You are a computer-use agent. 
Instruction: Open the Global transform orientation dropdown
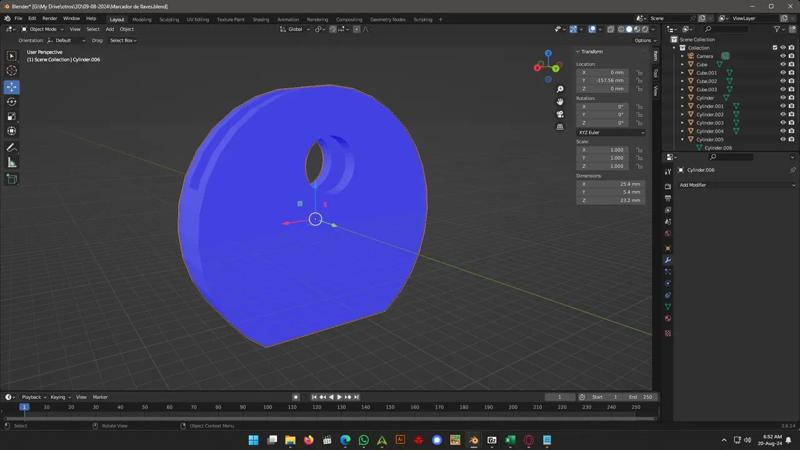tap(295, 30)
